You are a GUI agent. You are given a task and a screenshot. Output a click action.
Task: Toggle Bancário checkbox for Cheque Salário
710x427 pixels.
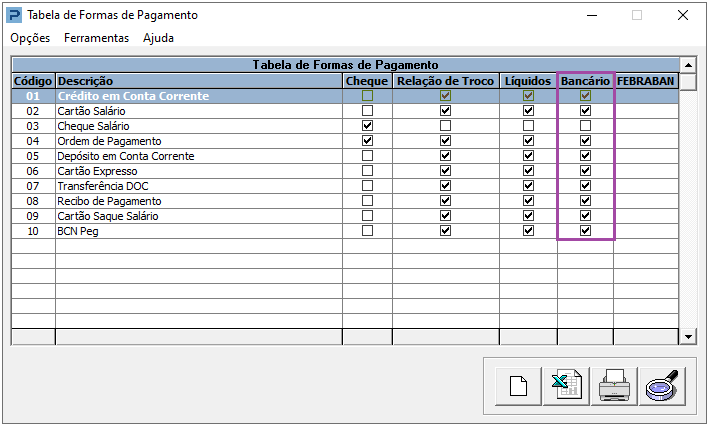click(x=585, y=125)
